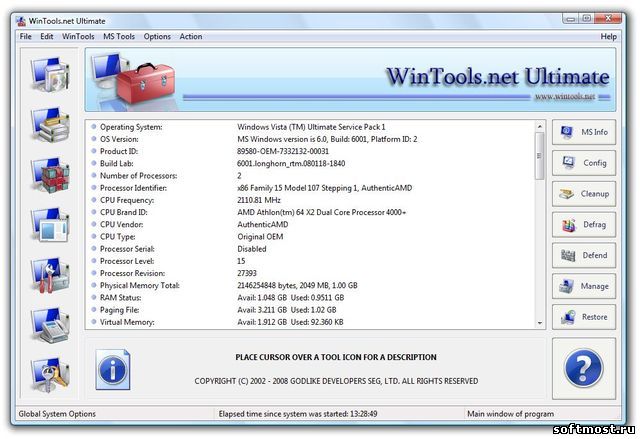This screenshot has width=640, height=439.
Task: Open the Start Up tool icon (monitor with window)
Action: (50, 225)
